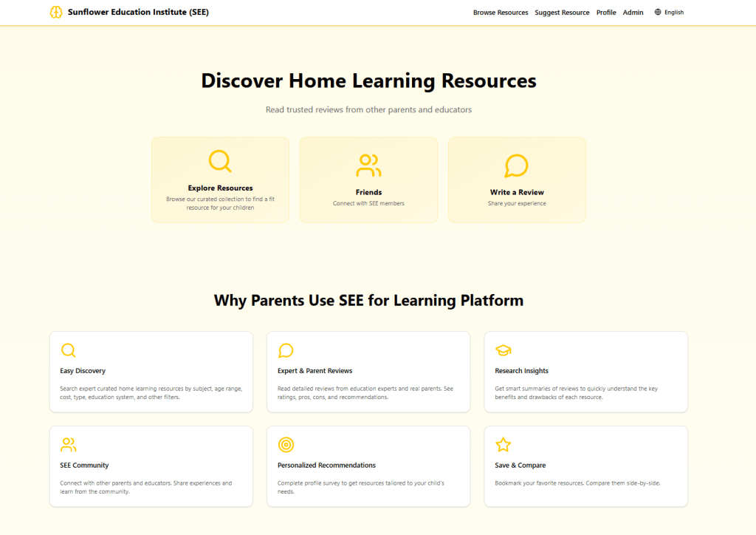Image resolution: width=756 pixels, height=535 pixels.
Task: Click the star icon for Save & Compare
Action: click(x=503, y=445)
